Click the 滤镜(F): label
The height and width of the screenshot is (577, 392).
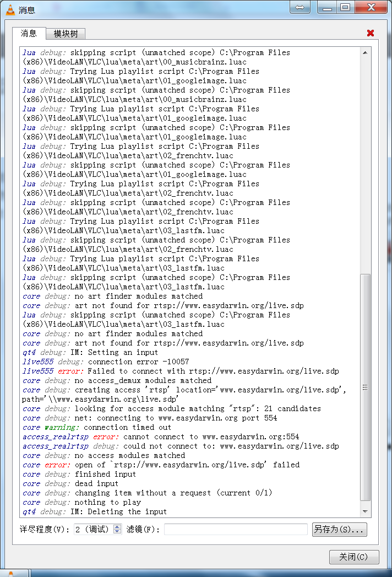tap(143, 530)
